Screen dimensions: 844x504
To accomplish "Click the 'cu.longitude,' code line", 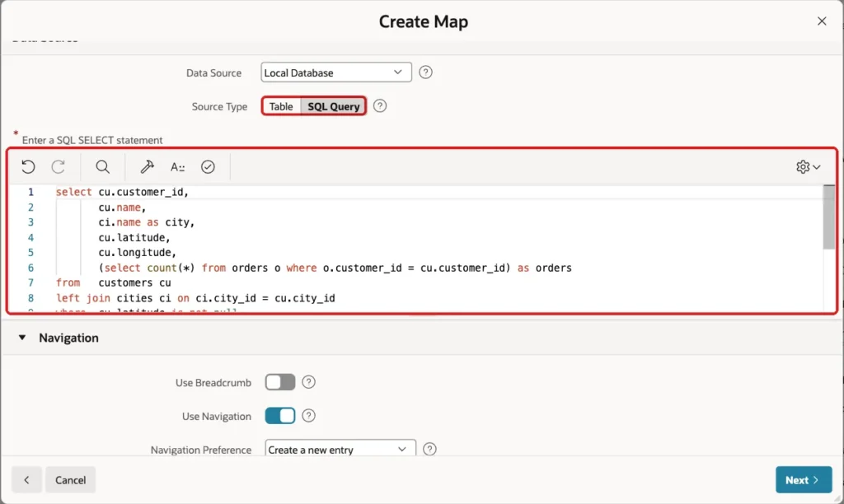I will pos(138,252).
